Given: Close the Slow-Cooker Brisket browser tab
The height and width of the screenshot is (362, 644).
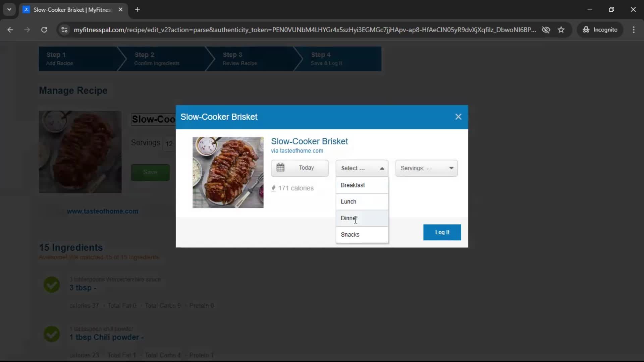Looking at the screenshot, I should point(120,9).
